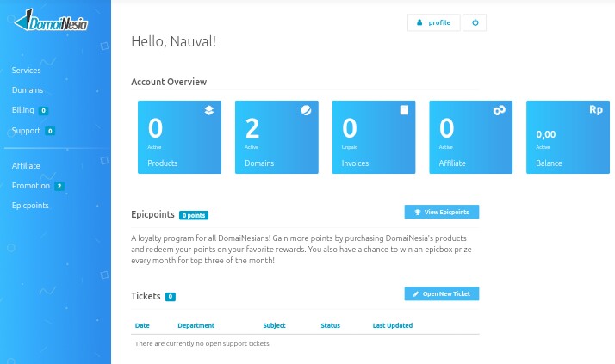Click the 2 Active Domains card
Viewport: 615px width, 364px height.
tap(276, 137)
